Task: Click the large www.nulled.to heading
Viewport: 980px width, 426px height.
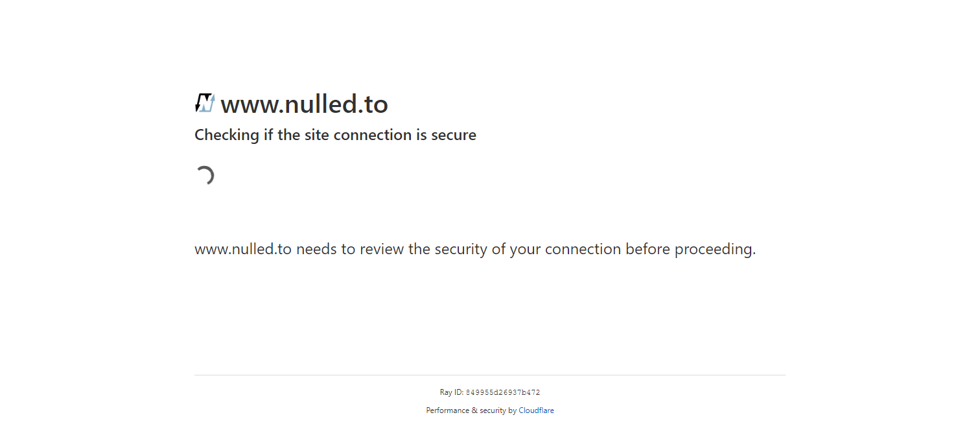Action: pos(304,104)
